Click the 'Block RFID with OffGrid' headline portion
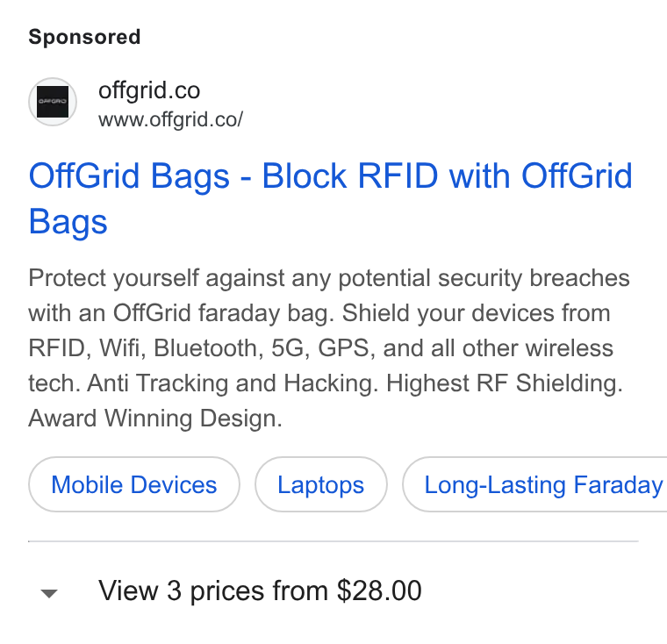 [x=447, y=175]
